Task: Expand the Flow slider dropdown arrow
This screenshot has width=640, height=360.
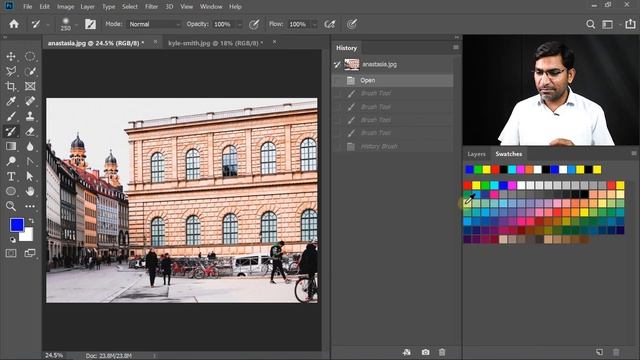Action: click(x=315, y=24)
